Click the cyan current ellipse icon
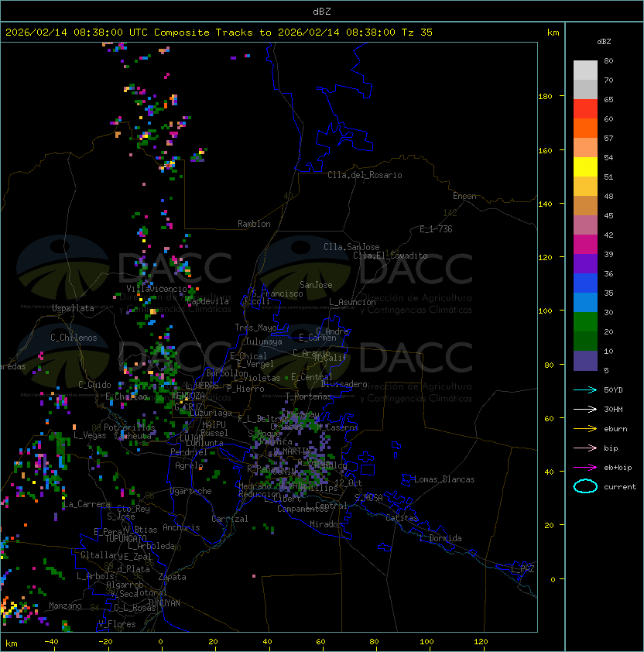The width and height of the screenshot is (644, 652). tap(585, 486)
